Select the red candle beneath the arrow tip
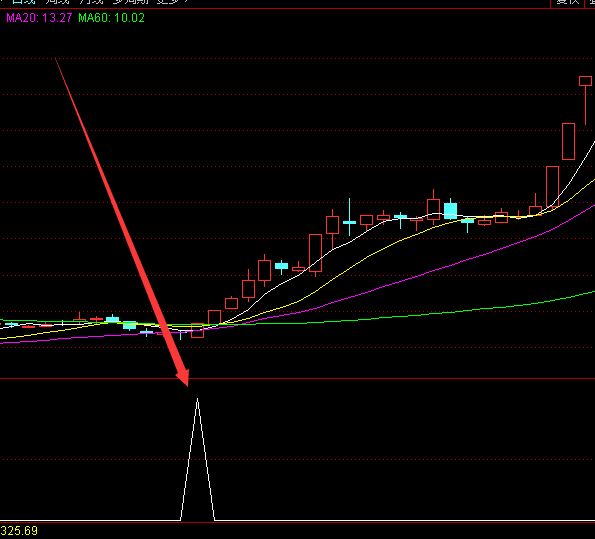The image size is (595, 539). click(197, 331)
